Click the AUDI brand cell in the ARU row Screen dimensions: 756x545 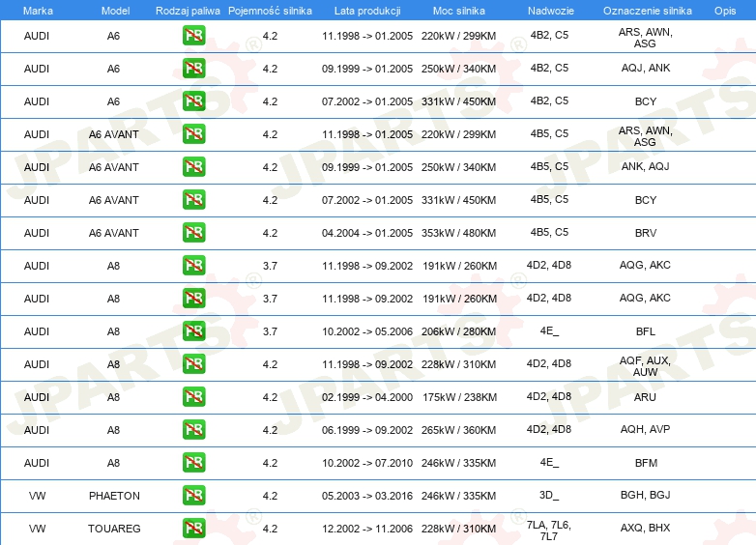pyautogui.click(x=37, y=397)
